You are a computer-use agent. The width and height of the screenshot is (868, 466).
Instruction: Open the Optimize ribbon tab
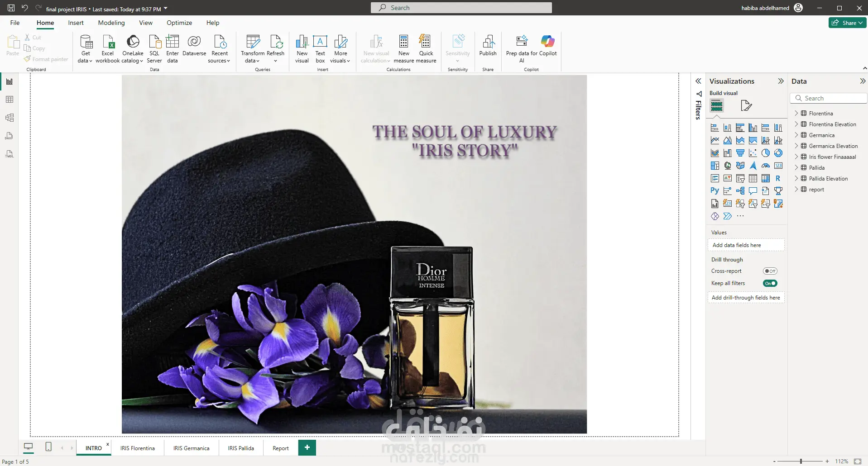[179, 23]
